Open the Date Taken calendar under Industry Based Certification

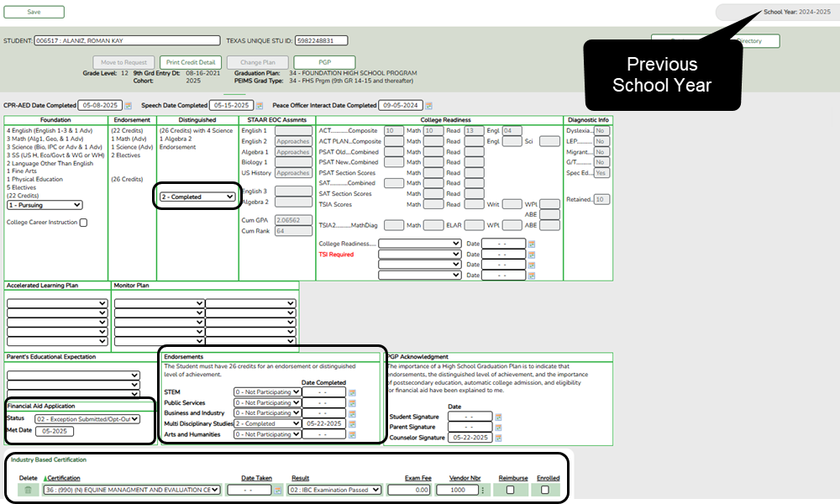click(x=277, y=489)
